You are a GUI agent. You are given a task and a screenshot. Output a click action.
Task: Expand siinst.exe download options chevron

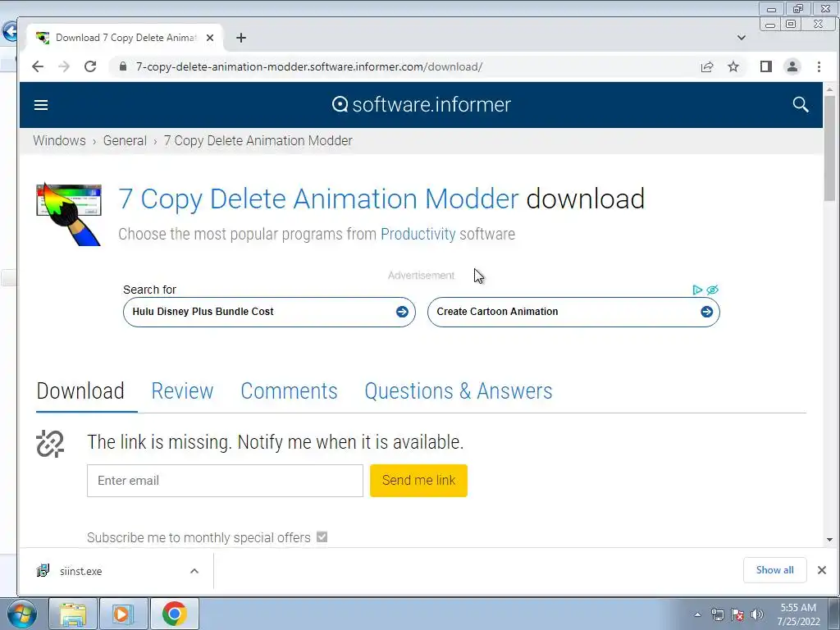tap(194, 571)
